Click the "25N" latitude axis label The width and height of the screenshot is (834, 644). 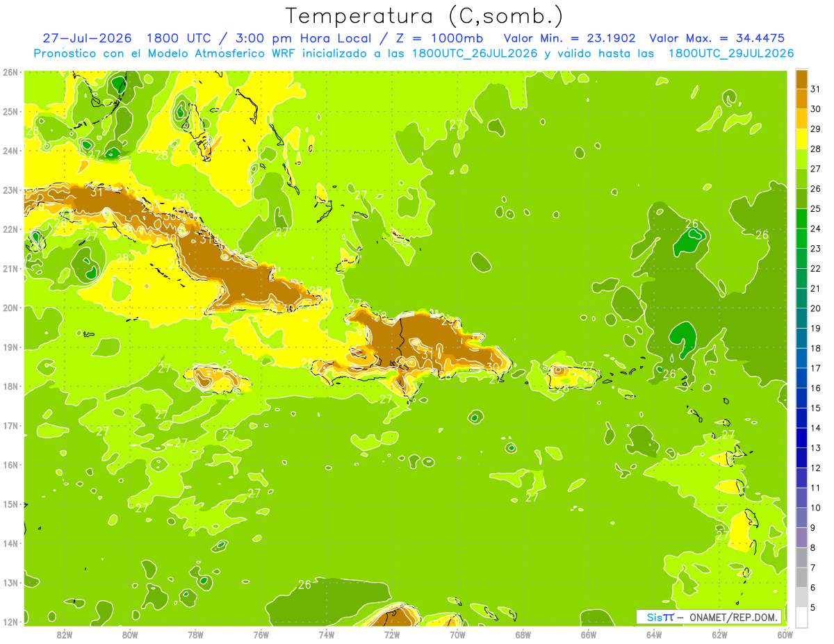click(x=10, y=111)
